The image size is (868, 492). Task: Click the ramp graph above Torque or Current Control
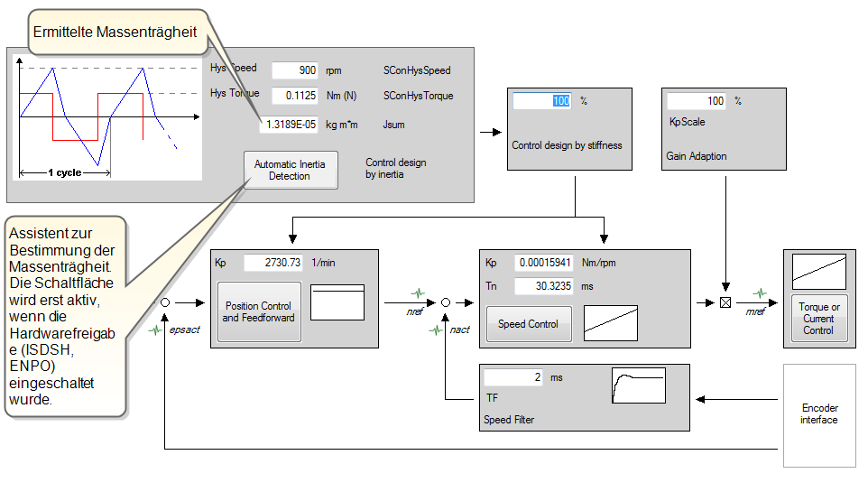[818, 271]
